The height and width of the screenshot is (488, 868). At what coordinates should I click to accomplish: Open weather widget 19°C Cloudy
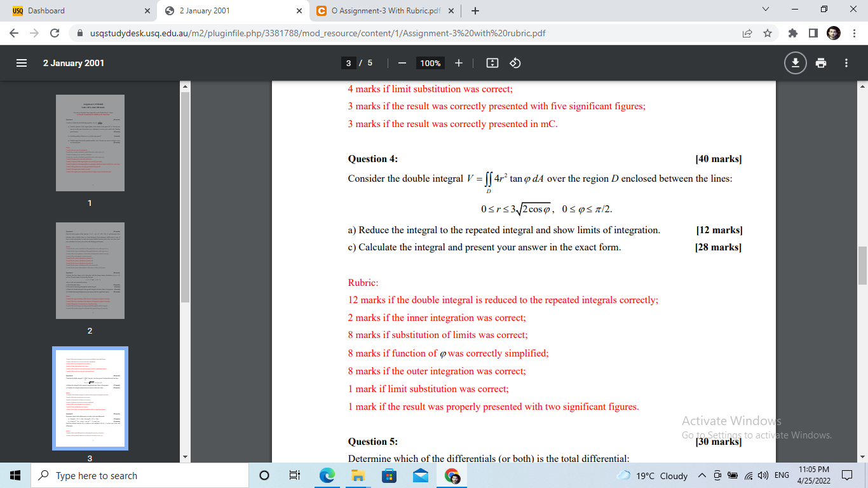[x=653, y=475]
